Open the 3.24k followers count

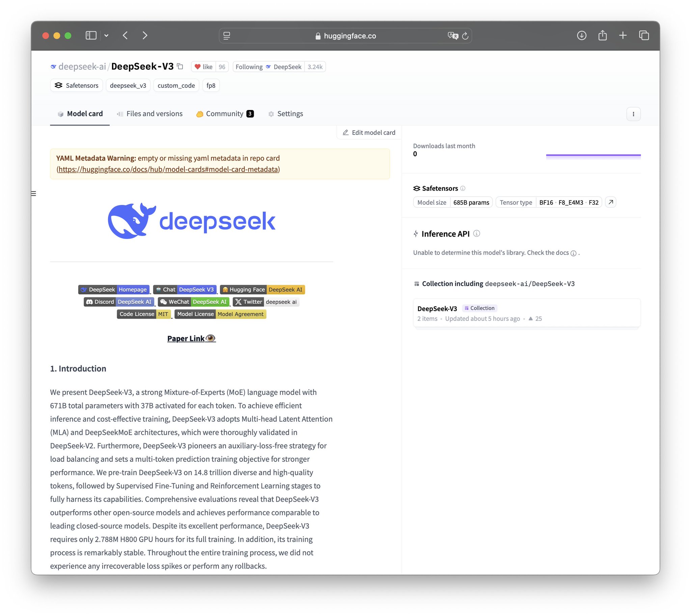[315, 67]
